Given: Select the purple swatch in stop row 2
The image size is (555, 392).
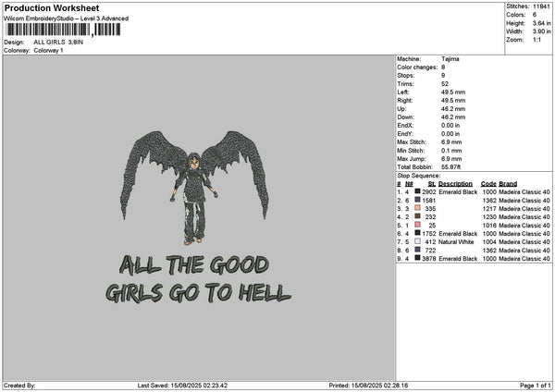Looking at the screenshot, I should 418,200.
